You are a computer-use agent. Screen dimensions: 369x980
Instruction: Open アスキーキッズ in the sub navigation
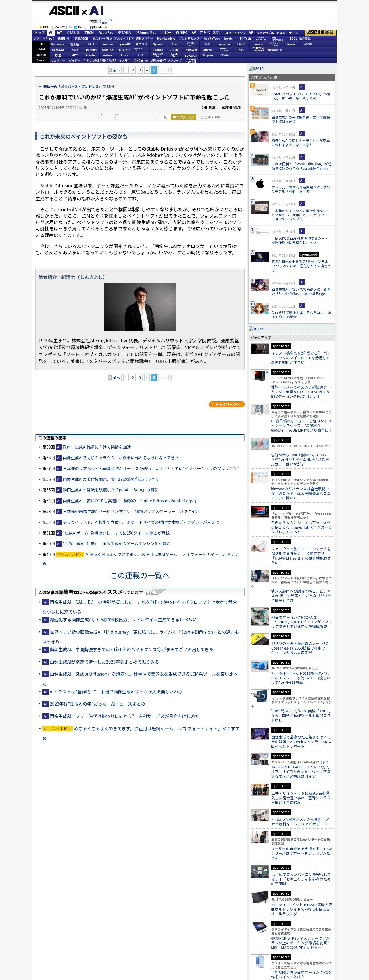click(x=44, y=39)
